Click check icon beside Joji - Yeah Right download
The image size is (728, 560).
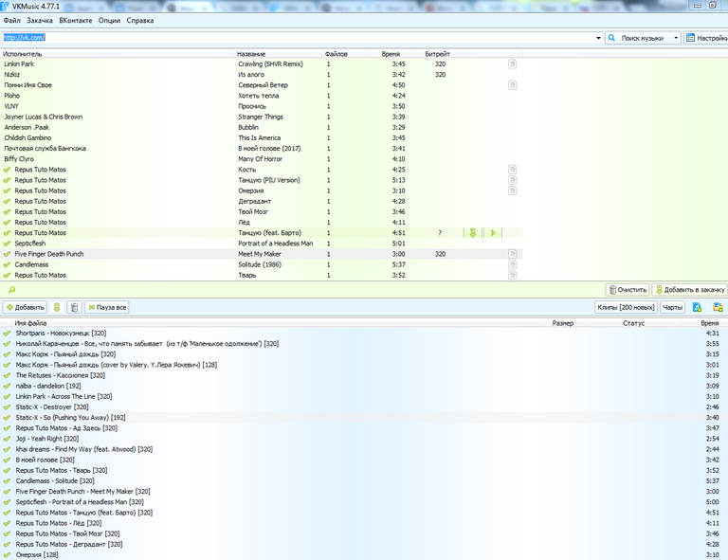coord(7,439)
